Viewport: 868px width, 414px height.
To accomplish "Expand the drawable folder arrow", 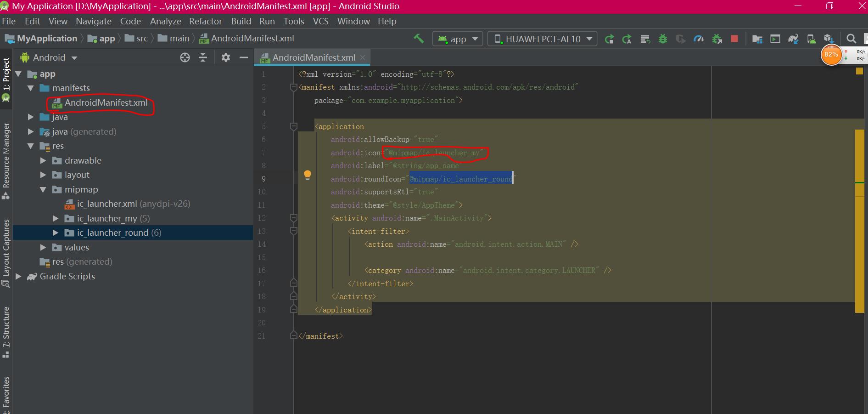I will tap(43, 161).
